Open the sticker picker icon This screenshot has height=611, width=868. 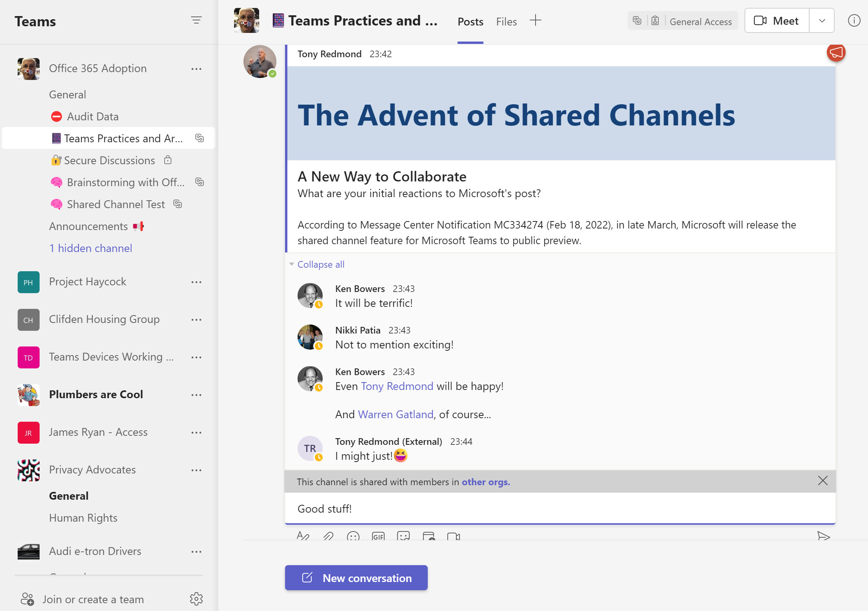(403, 536)
